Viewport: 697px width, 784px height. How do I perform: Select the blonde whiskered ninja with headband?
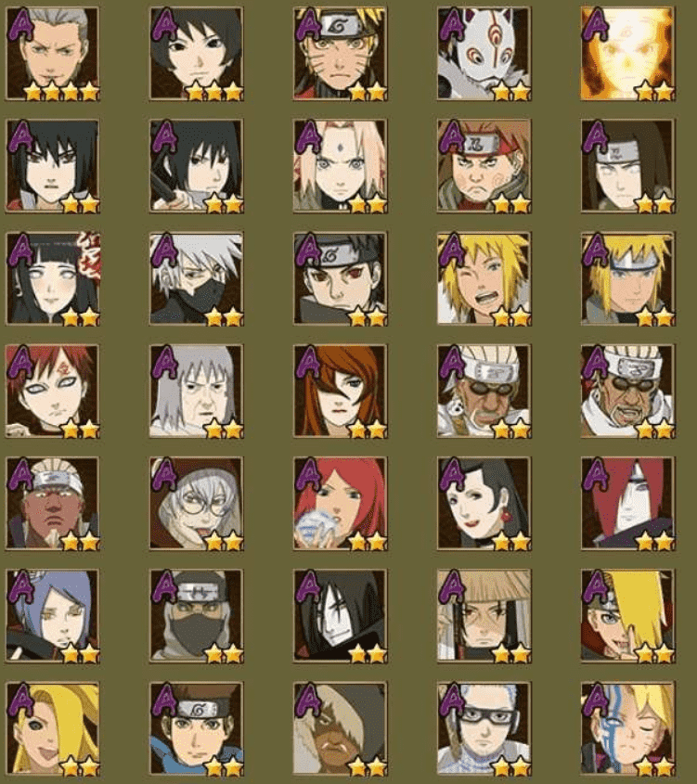pos(340,54)
